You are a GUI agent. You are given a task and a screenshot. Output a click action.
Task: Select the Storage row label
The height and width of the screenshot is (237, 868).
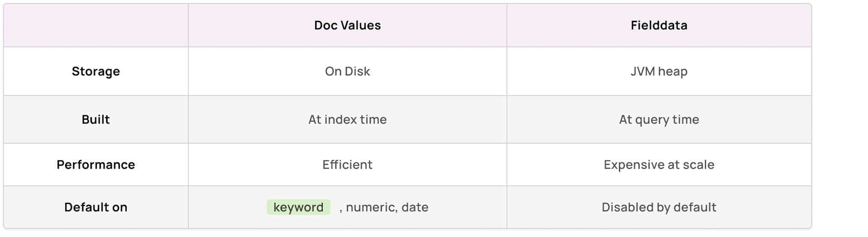[96, 71]
